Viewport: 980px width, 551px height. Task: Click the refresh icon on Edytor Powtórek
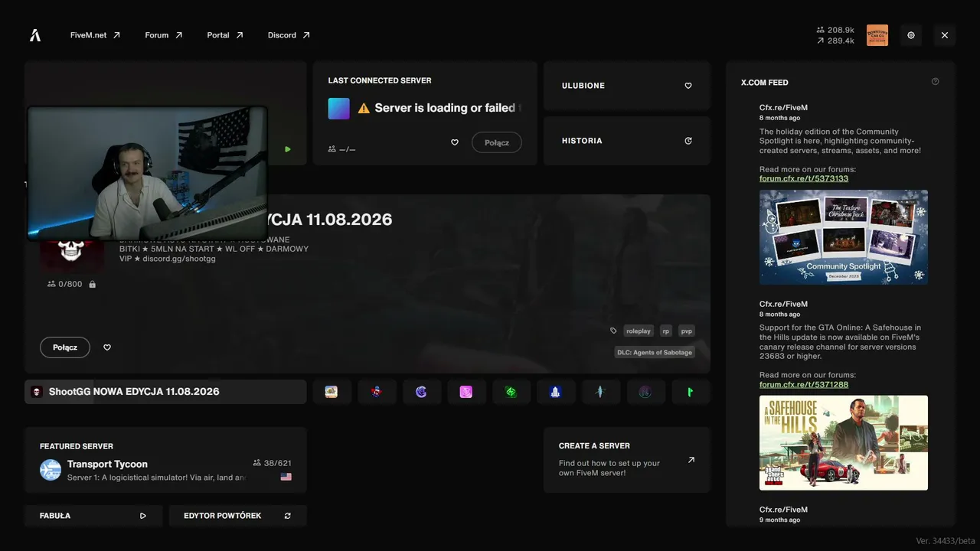tap(288, 516)
